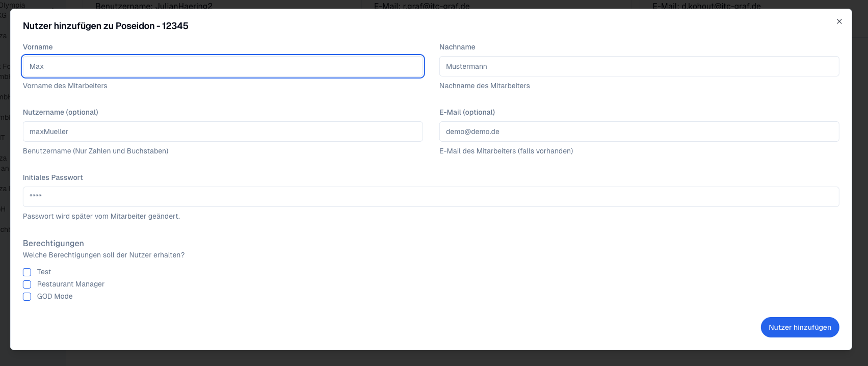Click the hint 'Passwort wird später vom Mitarbeiter geändert'

(x=101, y=216)
